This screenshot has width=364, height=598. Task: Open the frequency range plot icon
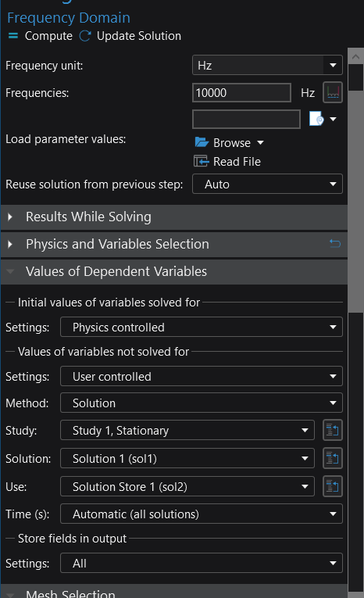[333, 93]
